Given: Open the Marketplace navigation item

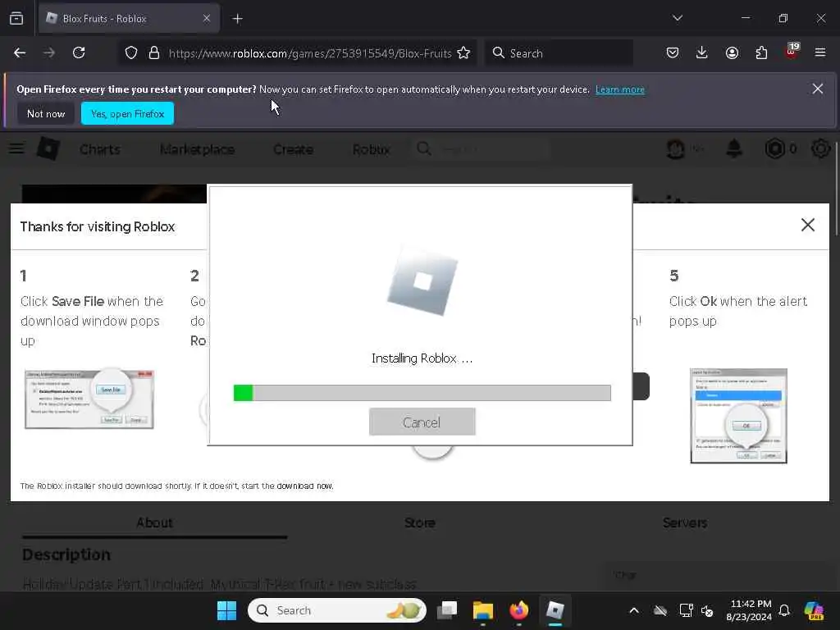Looking at the screenshot, I should [197, 149].
